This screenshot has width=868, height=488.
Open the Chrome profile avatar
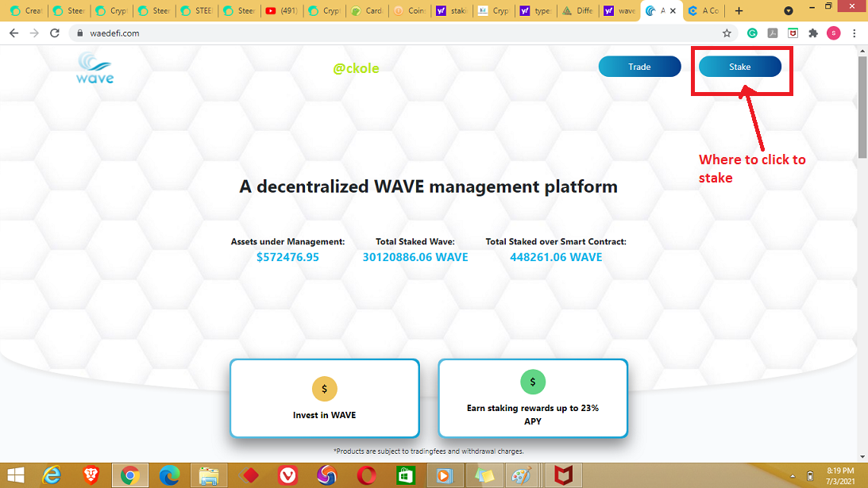coord(834,33)
